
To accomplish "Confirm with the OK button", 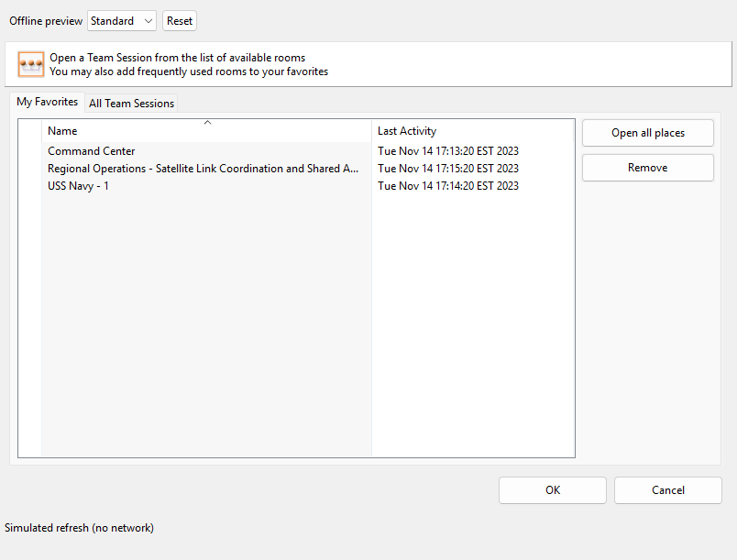I will (553, 490).
